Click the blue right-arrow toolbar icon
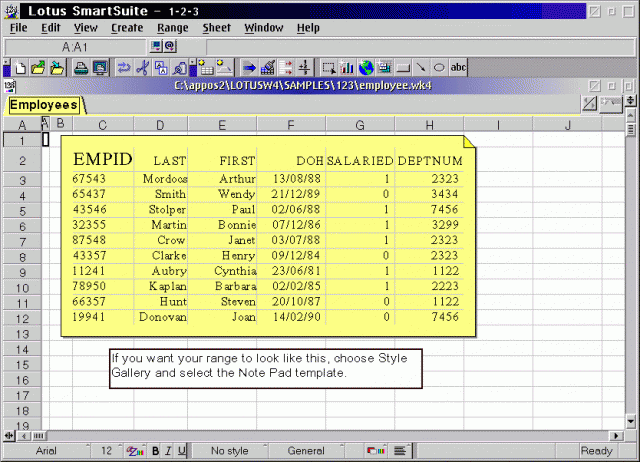This screenshot has height=462, width=640. (249, 68)
